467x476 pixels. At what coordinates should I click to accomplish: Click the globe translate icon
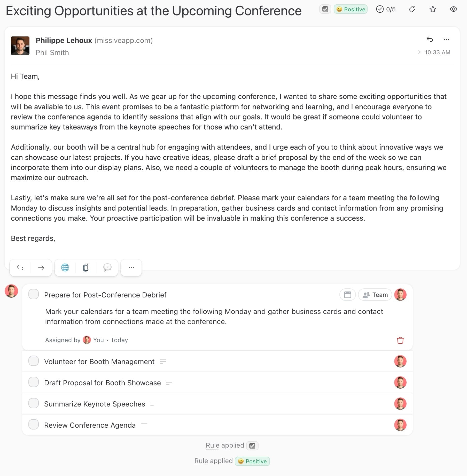65,268
